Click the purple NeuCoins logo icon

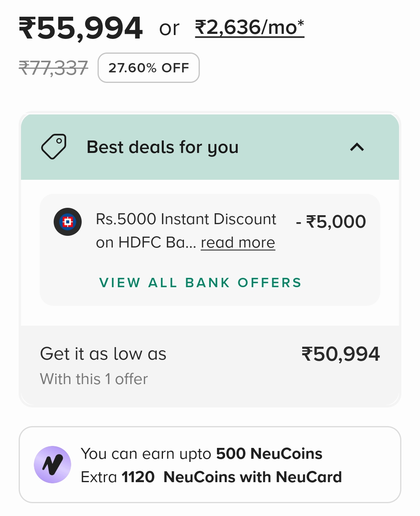(52, 465)
